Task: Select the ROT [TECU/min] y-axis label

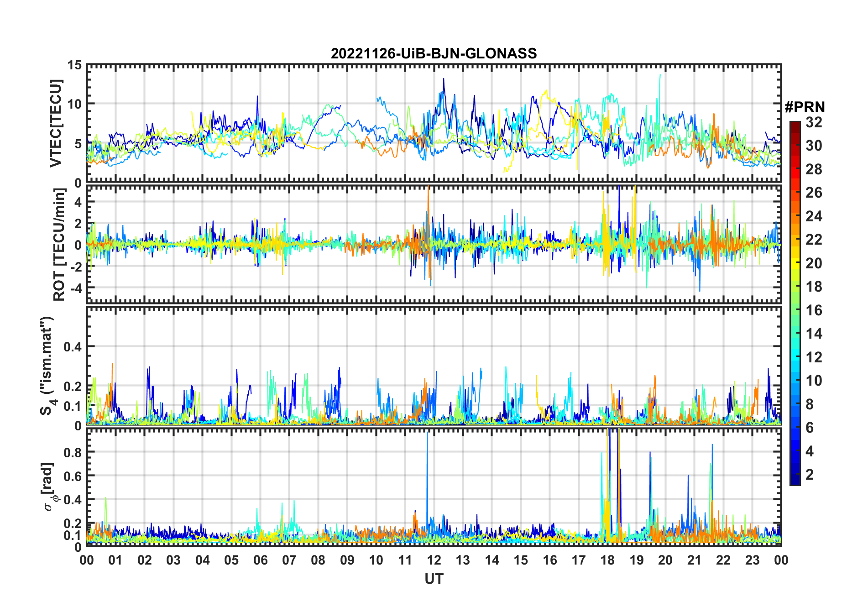Action: pyautogui.click(x=59, y=244)
